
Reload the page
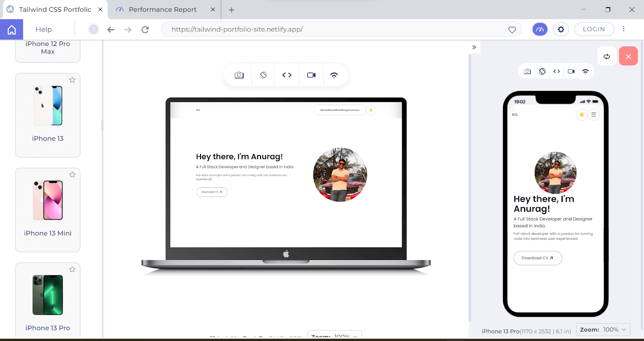pyautogui.click(x=145, y=29)
